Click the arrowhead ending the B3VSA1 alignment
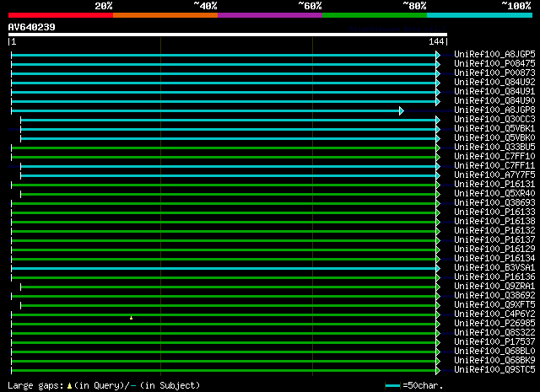This screenshot has width=540, height=392. click(438, 268)
